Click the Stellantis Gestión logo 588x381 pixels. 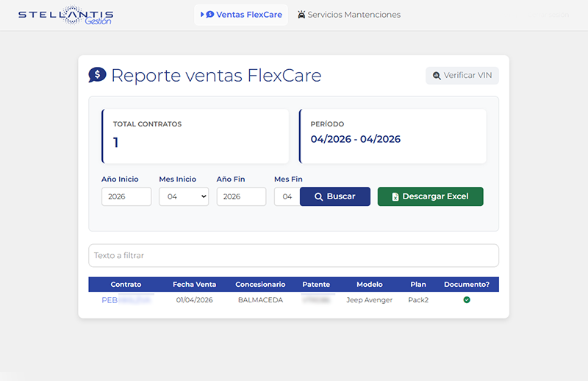[x=65, y=15]
